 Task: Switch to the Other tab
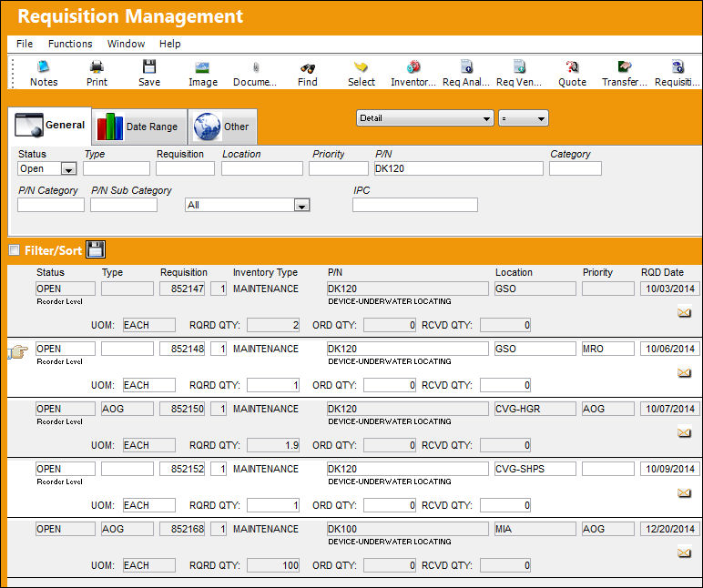pos(222,127)
